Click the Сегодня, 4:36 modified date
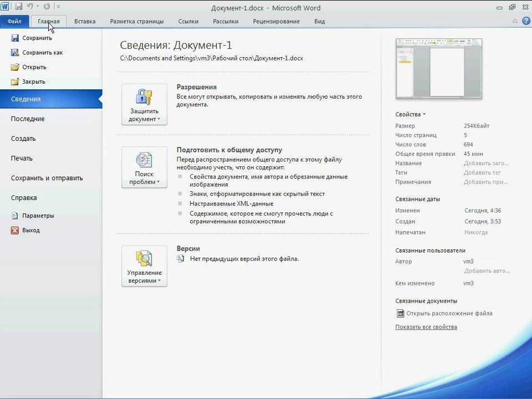 click(x=483, y=211)
